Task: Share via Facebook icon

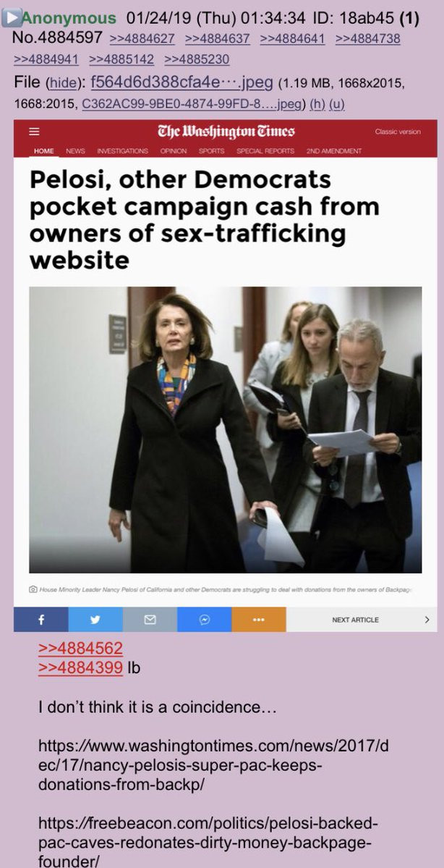Action: pos(41,620)
